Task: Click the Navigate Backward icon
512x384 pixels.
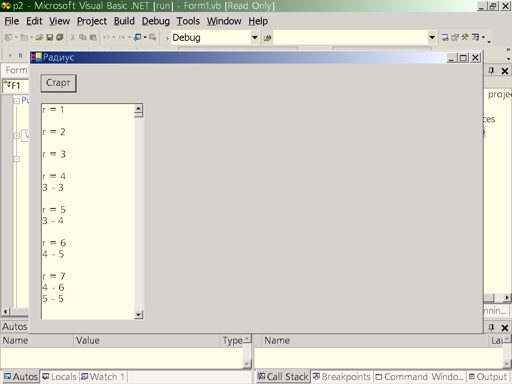Action: coord(137,37)
